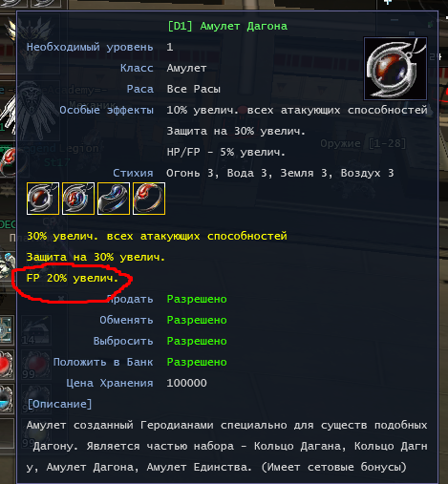
Task: Click the Обменять Разрешено status text
Action: (x=197, y=320)
